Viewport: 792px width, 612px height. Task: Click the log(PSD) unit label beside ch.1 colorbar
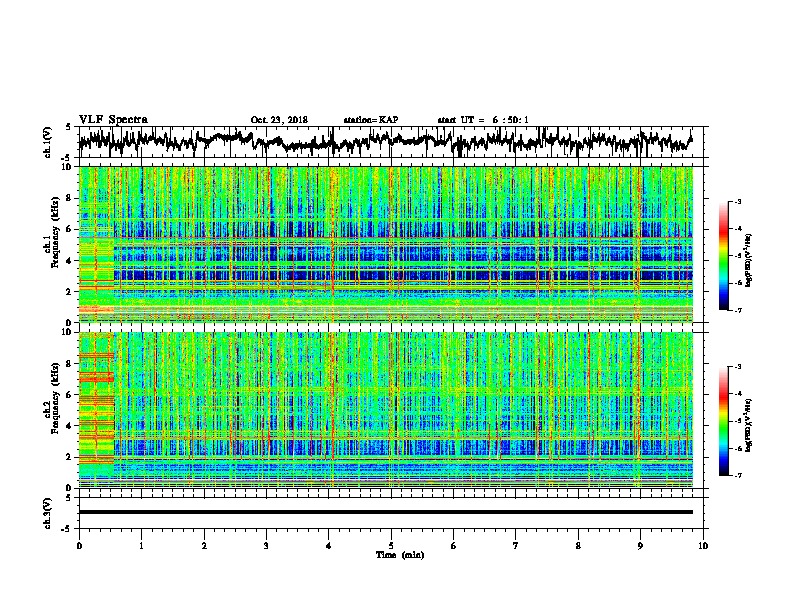[749, 260]
